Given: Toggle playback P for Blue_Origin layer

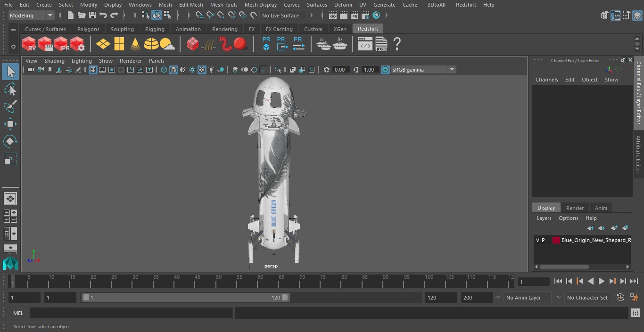Looking at the screenshot, I should click(x=543, y=240).
